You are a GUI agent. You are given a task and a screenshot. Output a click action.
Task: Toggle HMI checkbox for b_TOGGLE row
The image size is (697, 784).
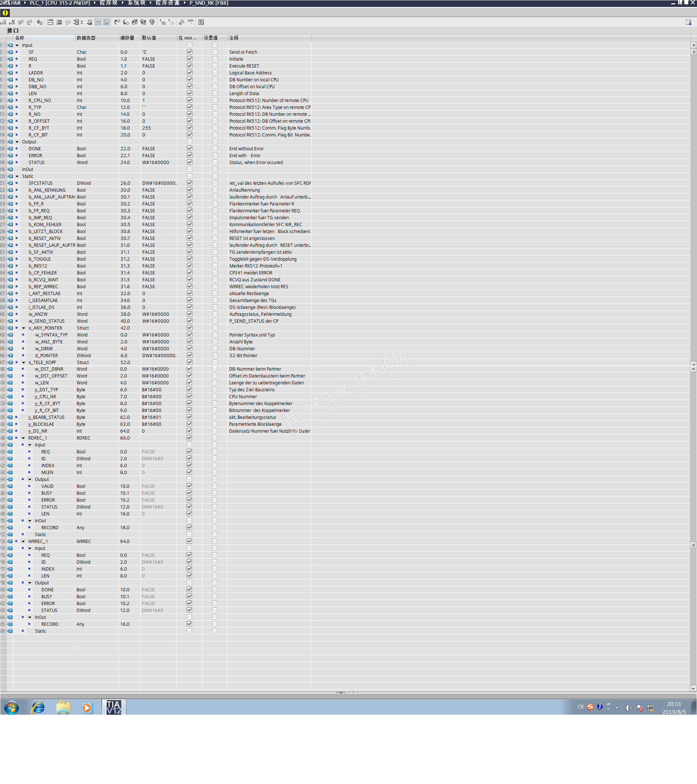(189, 259)
